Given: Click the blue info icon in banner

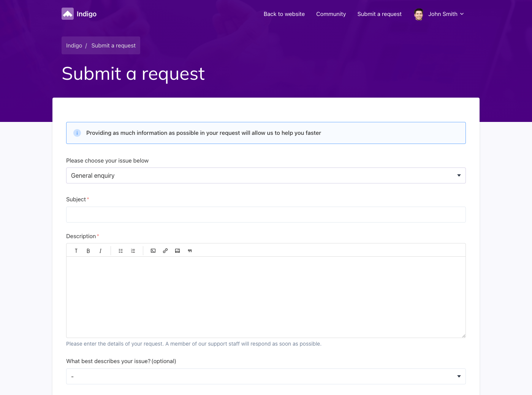Looking at the screenshot, I should tap(77, 133).
